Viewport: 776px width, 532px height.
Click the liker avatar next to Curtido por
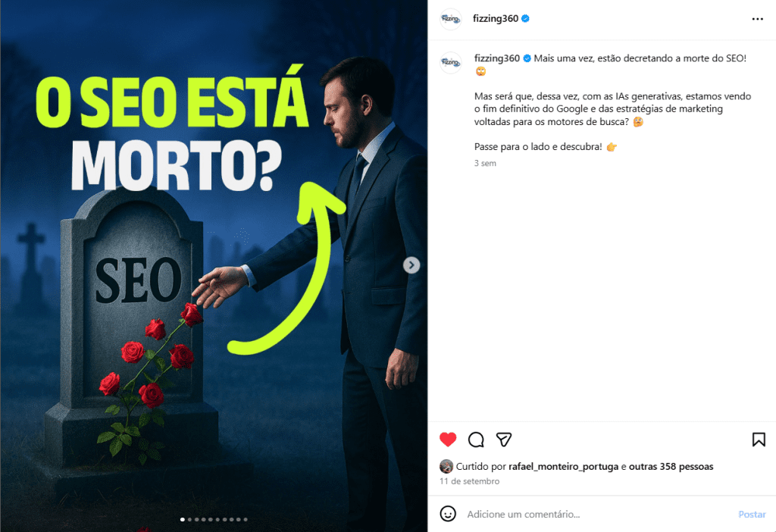pos(446,466)
